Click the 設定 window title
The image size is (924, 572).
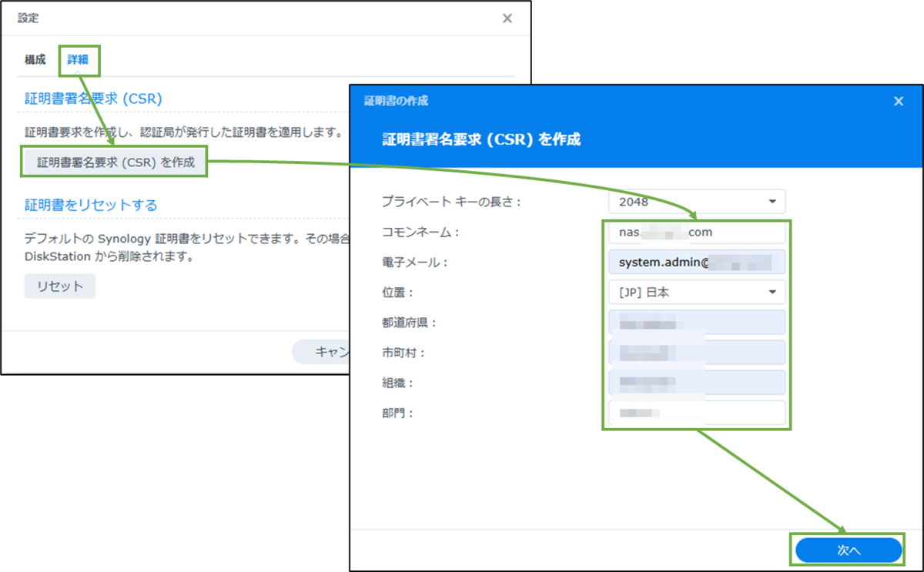click(28, 18)
